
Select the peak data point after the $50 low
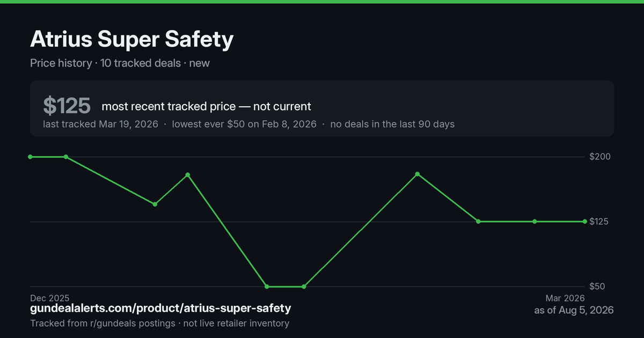(418, 174)
